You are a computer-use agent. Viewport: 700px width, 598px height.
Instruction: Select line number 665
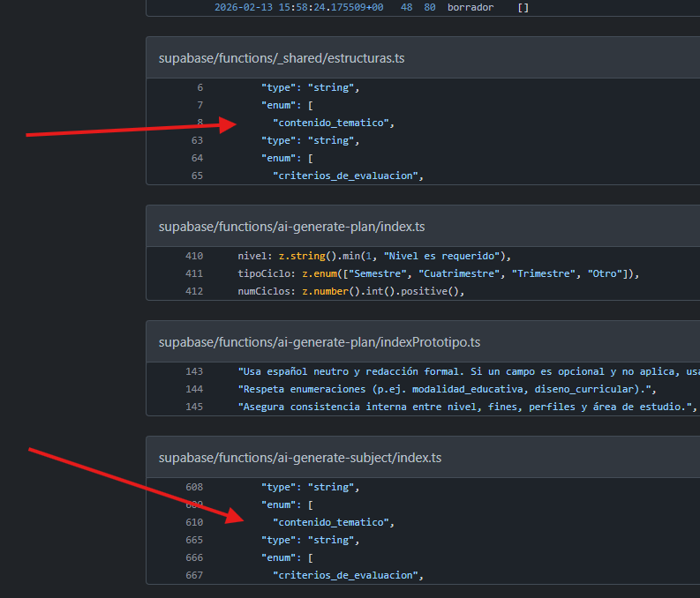click(x=194, y=540)
